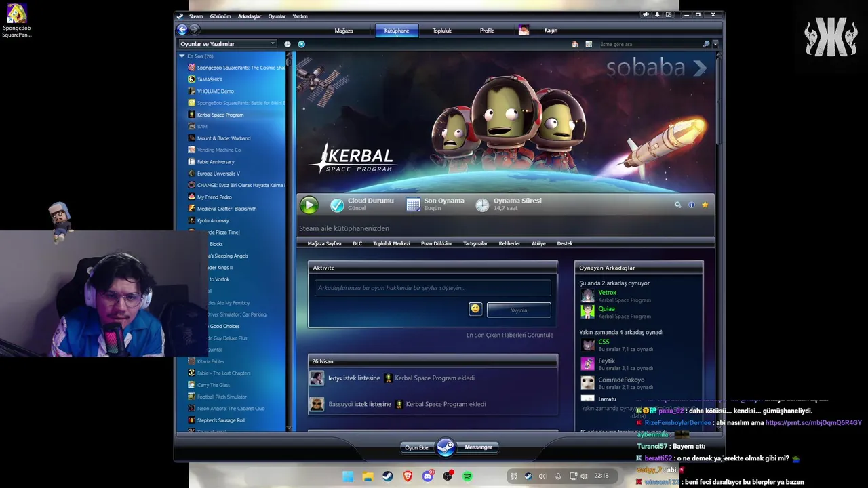Switch to Mağaza tab

pos(344,30)
